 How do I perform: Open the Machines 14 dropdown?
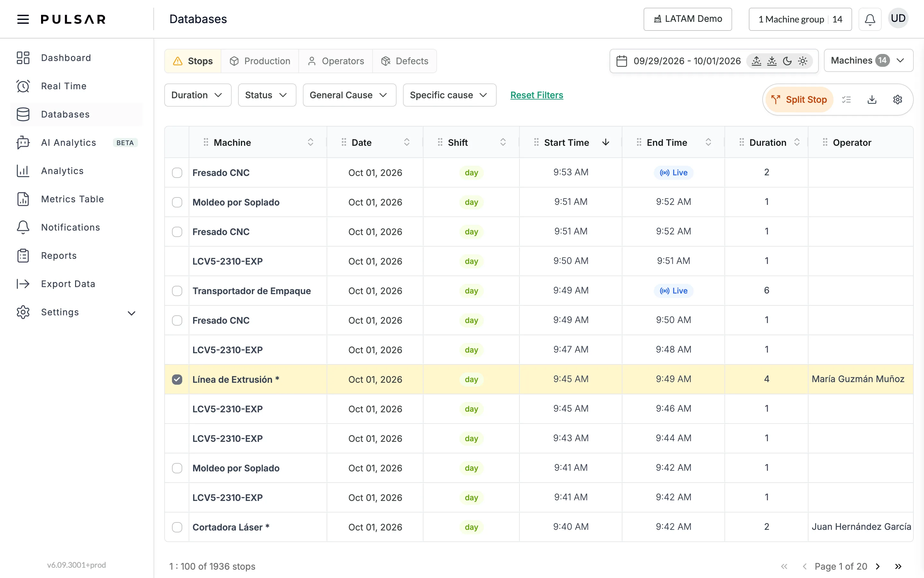(x=868, y=60)
